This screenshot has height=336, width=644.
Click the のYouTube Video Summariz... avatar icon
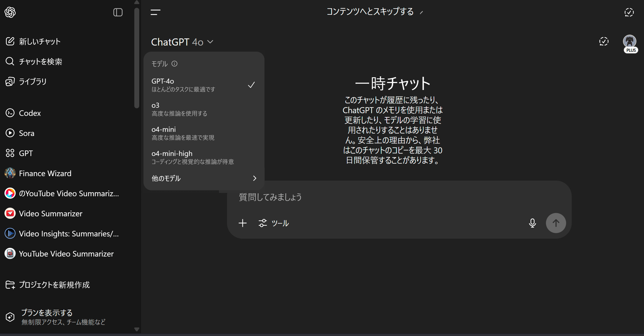pyautogui.click(x=10, y=193)
